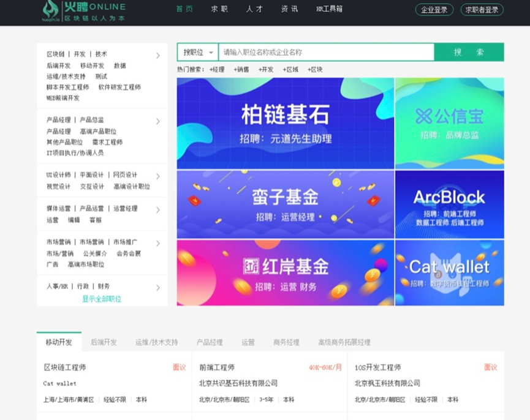Focus the job or company name search field
The image size is (530, 420).
click(326, 52)
